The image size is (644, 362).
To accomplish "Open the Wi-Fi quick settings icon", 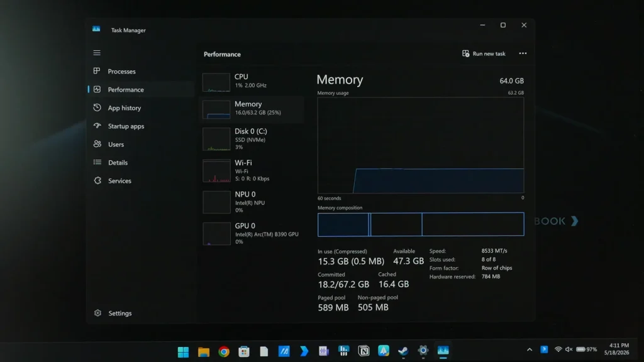I will click(x=558, y=349).
